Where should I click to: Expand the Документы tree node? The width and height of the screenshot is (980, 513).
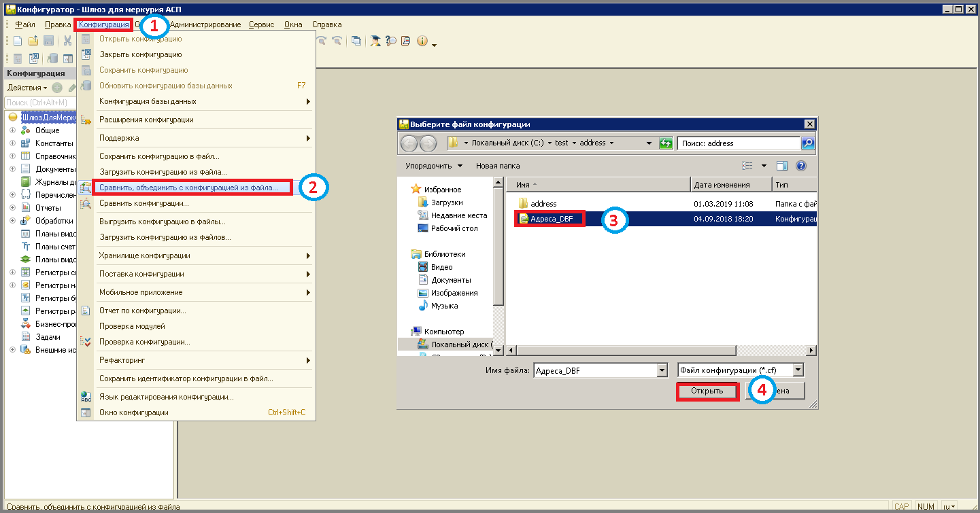pyautogui.click(x=12, y=169)
